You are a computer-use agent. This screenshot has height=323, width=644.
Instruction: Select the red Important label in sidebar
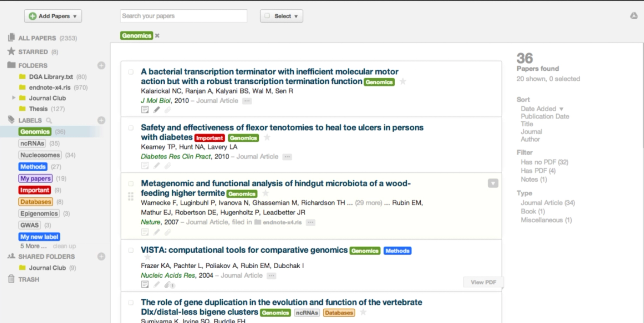click(x=35, y=190)
